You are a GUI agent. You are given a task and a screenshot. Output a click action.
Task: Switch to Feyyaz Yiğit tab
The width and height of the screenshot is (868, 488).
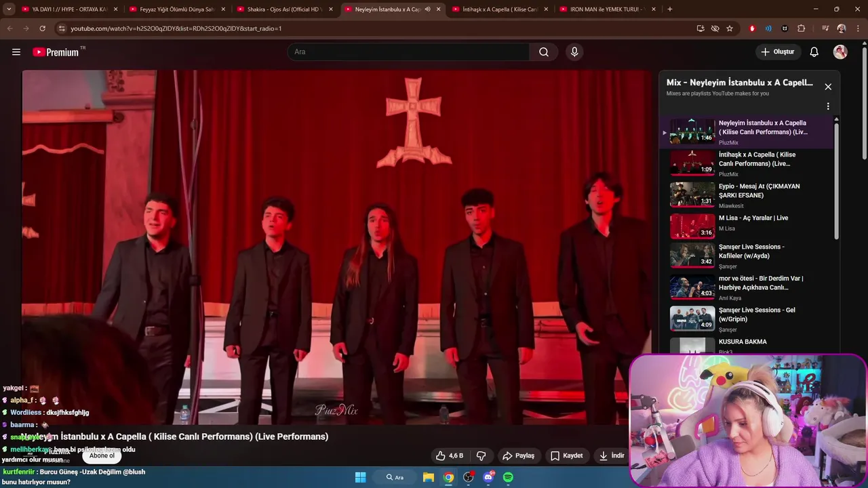pos(176,9)
